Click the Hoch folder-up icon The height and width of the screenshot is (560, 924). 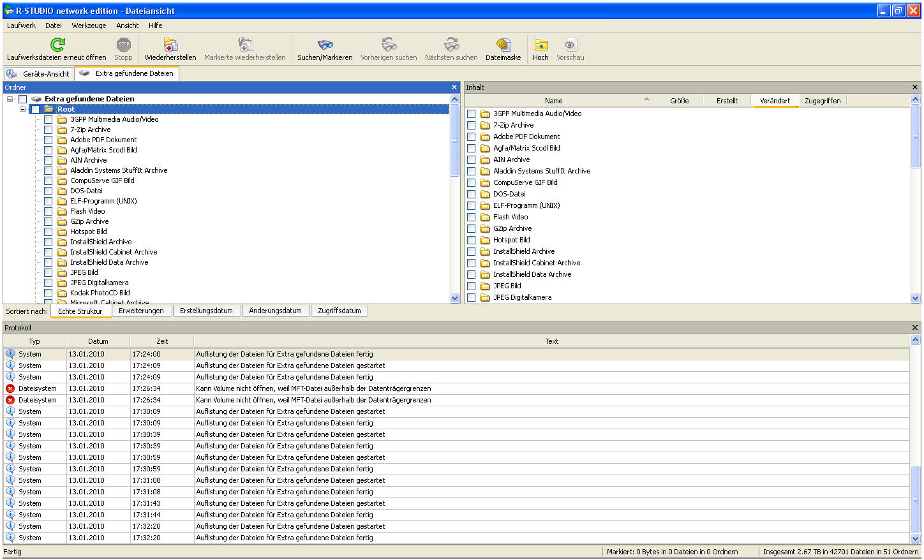click(x=541, y=44)
